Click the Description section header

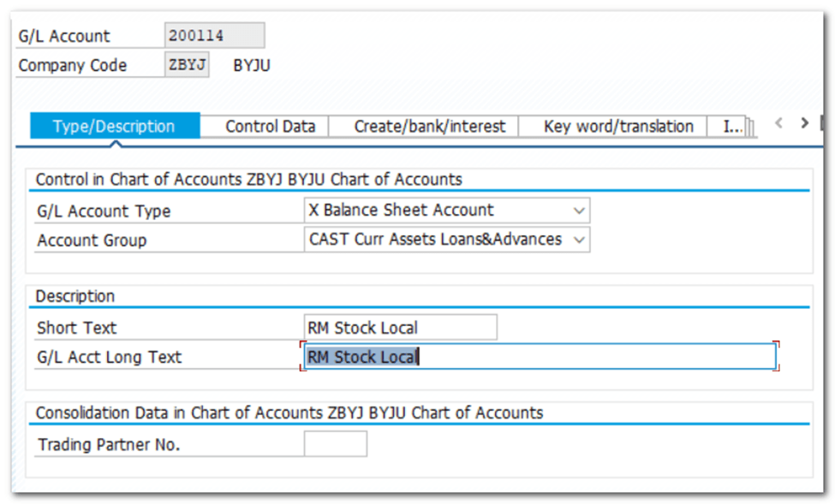click(75, 296)
